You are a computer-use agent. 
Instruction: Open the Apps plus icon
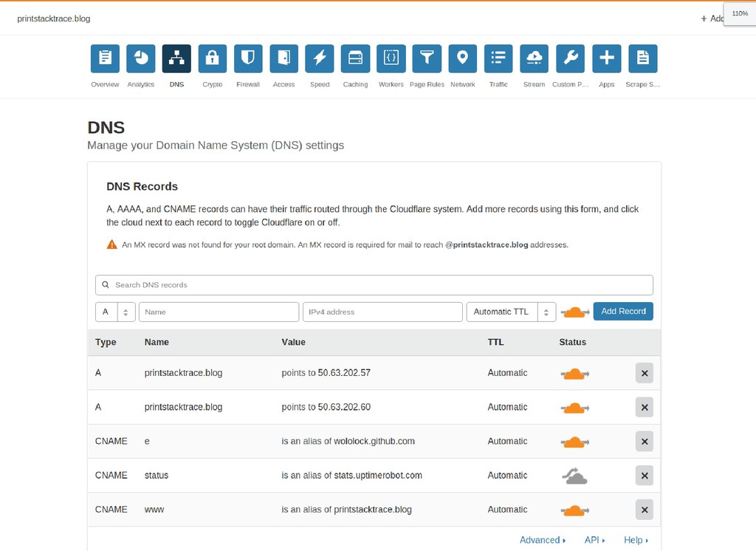[607, 58]
